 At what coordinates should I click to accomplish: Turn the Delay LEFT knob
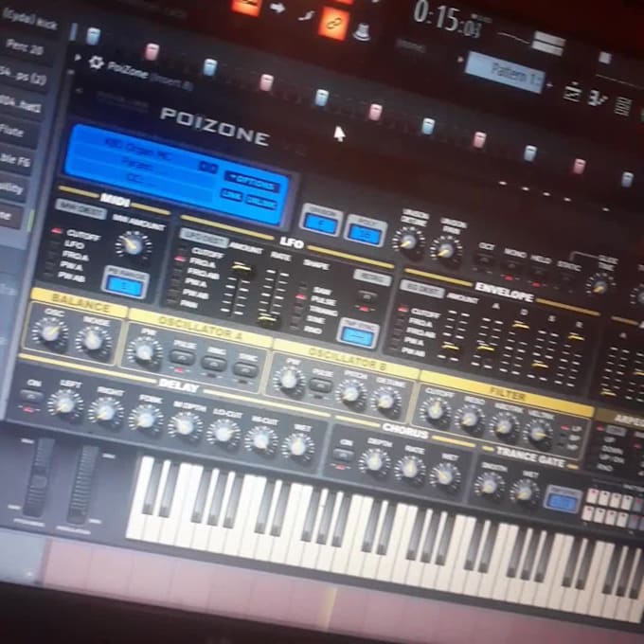65,403
